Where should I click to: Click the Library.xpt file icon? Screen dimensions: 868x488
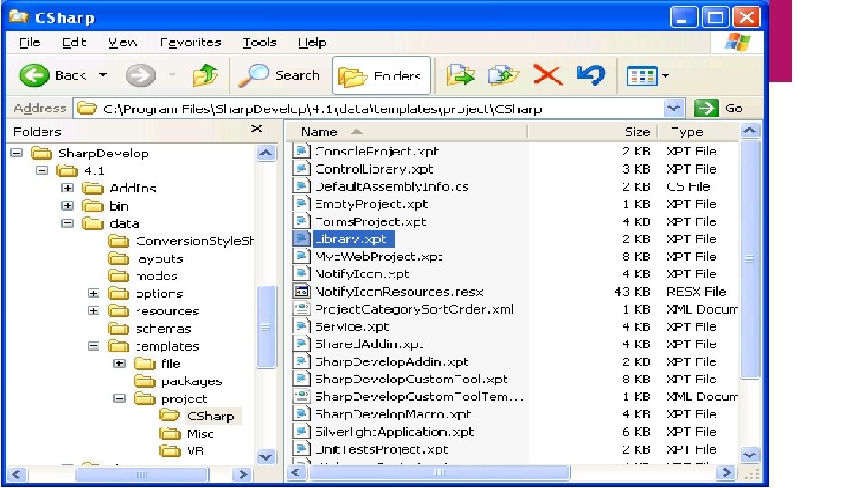(x=301, y=239)
